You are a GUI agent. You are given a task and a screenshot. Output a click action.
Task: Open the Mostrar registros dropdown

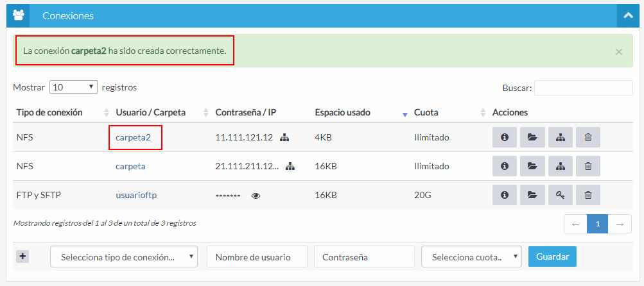[73, 87]
